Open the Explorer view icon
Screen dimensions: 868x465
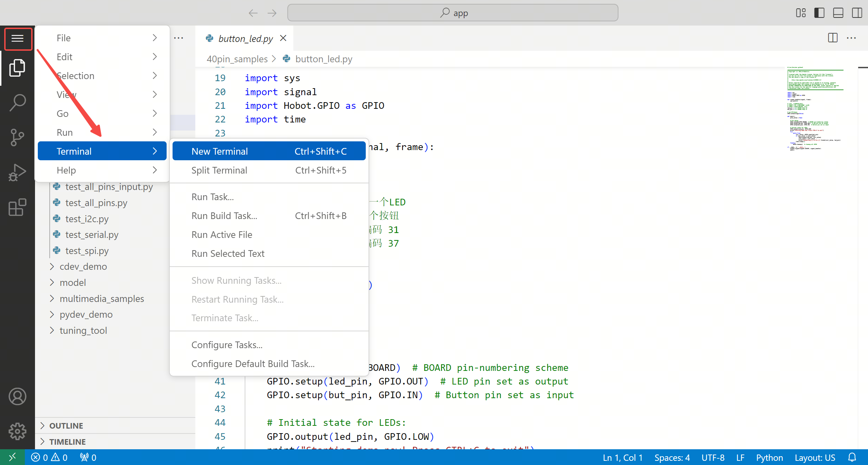(x=17, y=68)
